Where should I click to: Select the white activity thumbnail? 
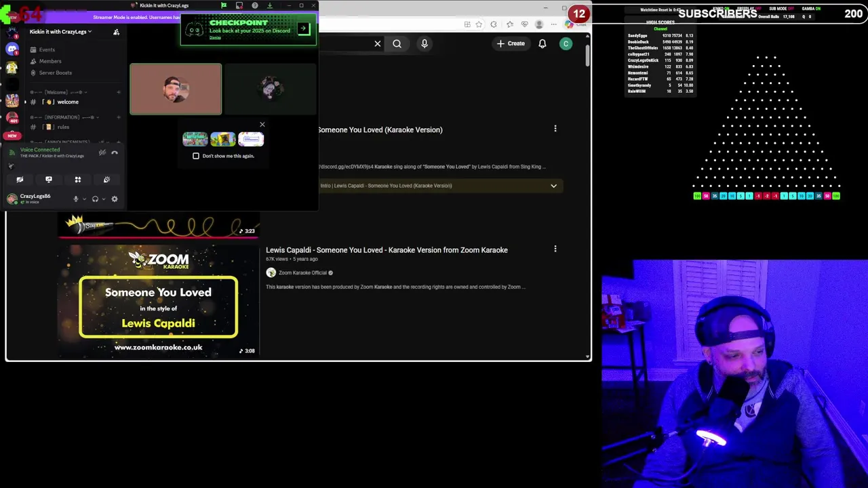point(251,139)
